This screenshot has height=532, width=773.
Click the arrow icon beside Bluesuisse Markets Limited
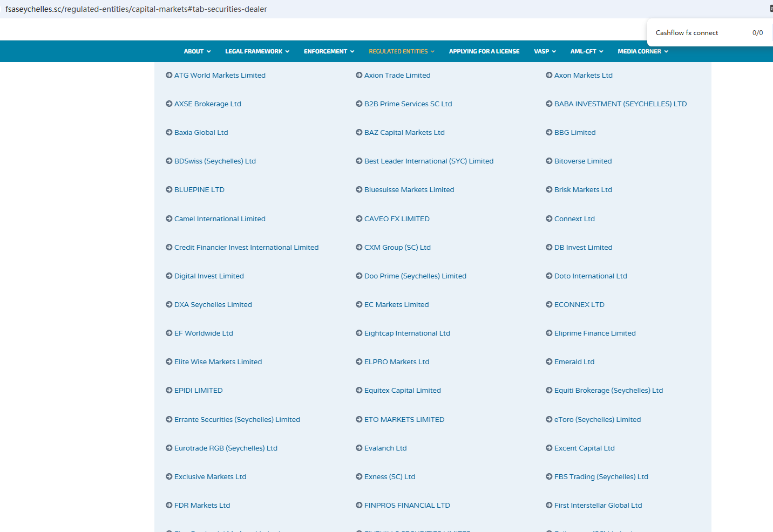(359, 190)
